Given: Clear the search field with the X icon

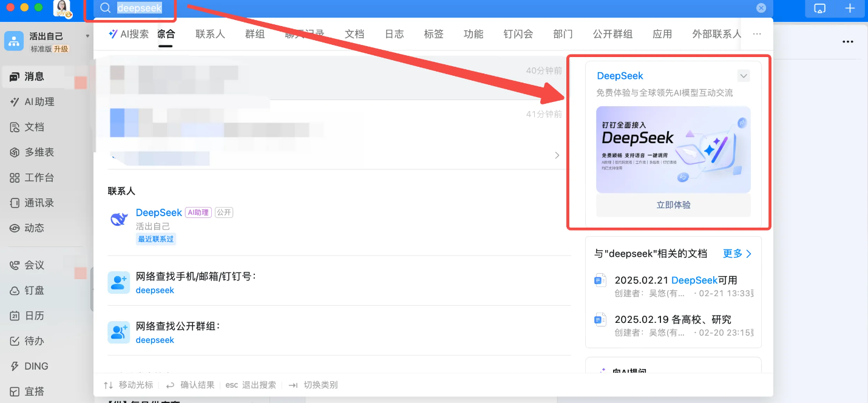Looking at the screenshot, I should (x=761, y=8).
